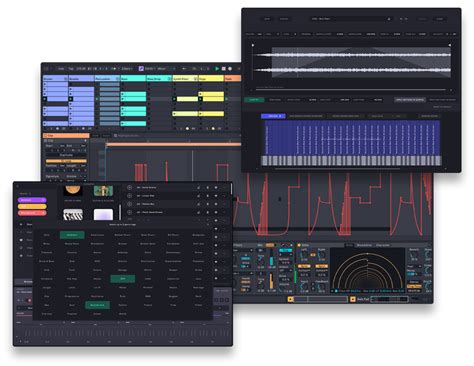Toggle the white circle button under pale-yellow track
474x366 pixels.
187,128
